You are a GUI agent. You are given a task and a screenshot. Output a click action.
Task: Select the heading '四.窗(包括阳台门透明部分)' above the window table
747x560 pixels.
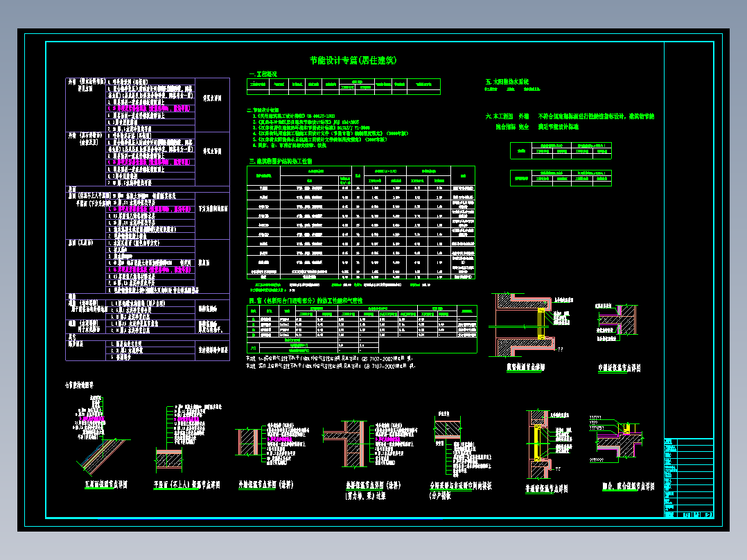tap(306, 301)
